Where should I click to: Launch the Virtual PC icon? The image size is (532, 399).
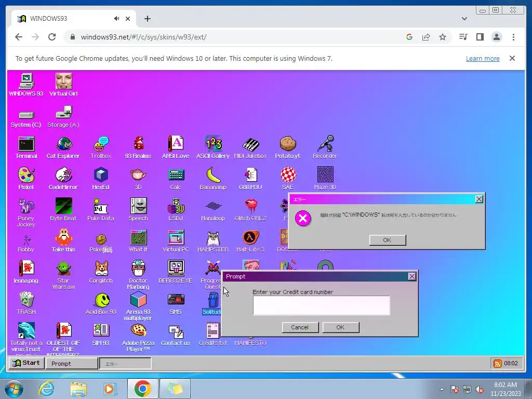click(x=176, y=241)
